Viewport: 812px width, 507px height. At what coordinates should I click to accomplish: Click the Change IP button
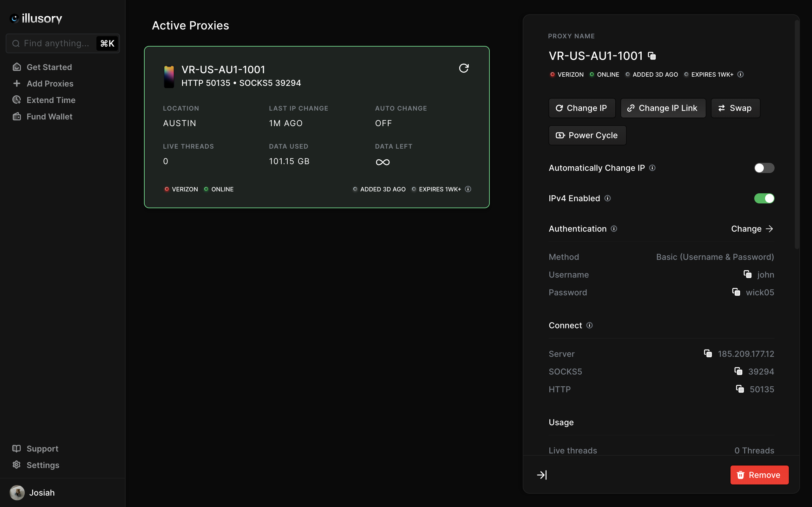coord(581,108)
